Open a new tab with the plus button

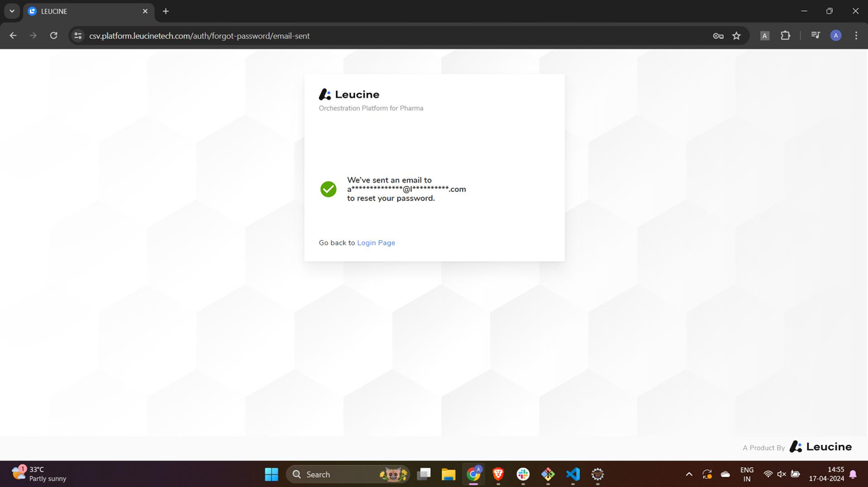point(166,12)
